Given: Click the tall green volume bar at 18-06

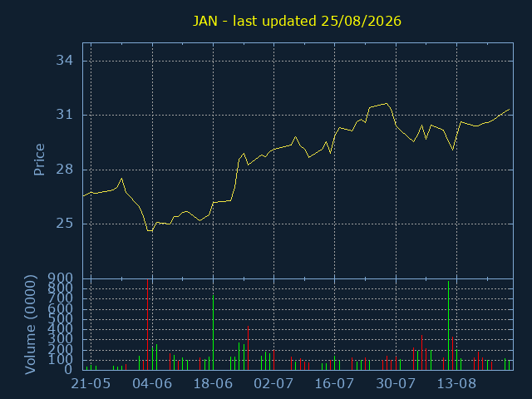Looking at the screenshot, I should [213, 332].
